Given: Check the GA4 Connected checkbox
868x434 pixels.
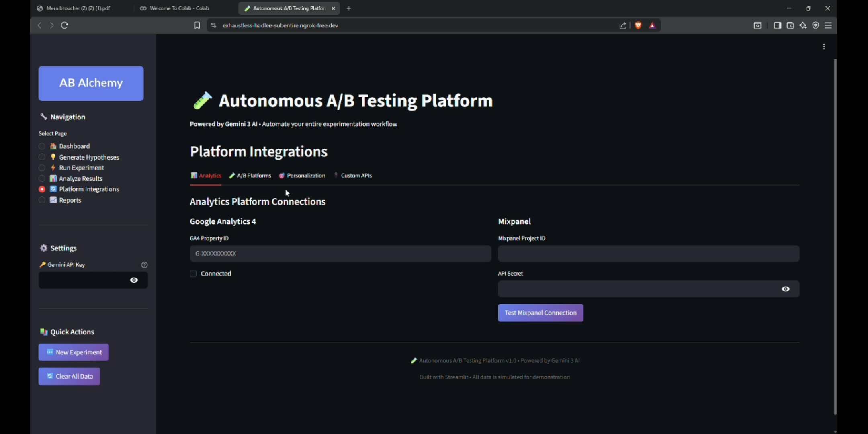Looking at the screenshot, I should [193, 274].
